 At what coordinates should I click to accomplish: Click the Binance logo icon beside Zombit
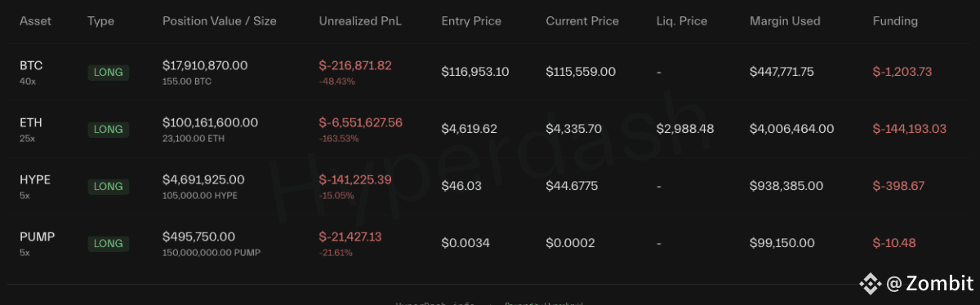tap(869, 283)
